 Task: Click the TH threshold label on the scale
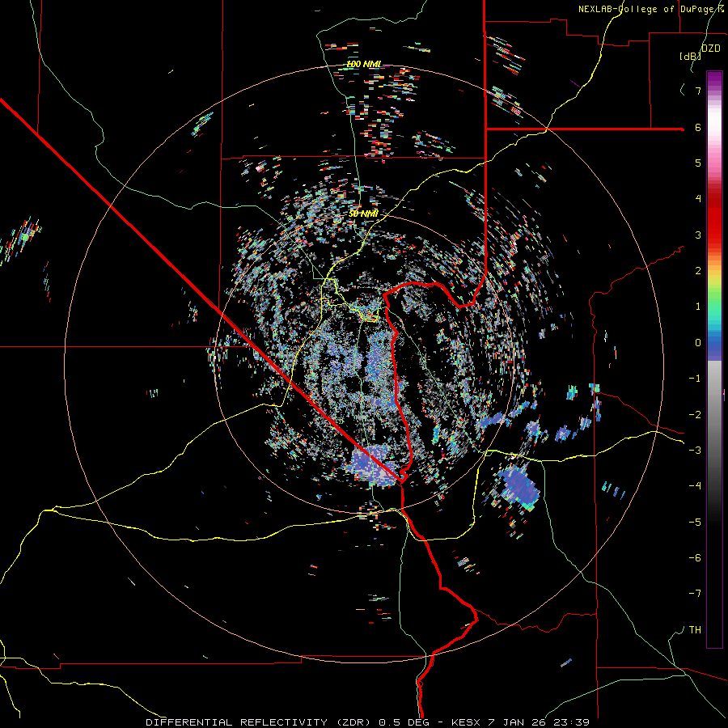click(695, 630)
